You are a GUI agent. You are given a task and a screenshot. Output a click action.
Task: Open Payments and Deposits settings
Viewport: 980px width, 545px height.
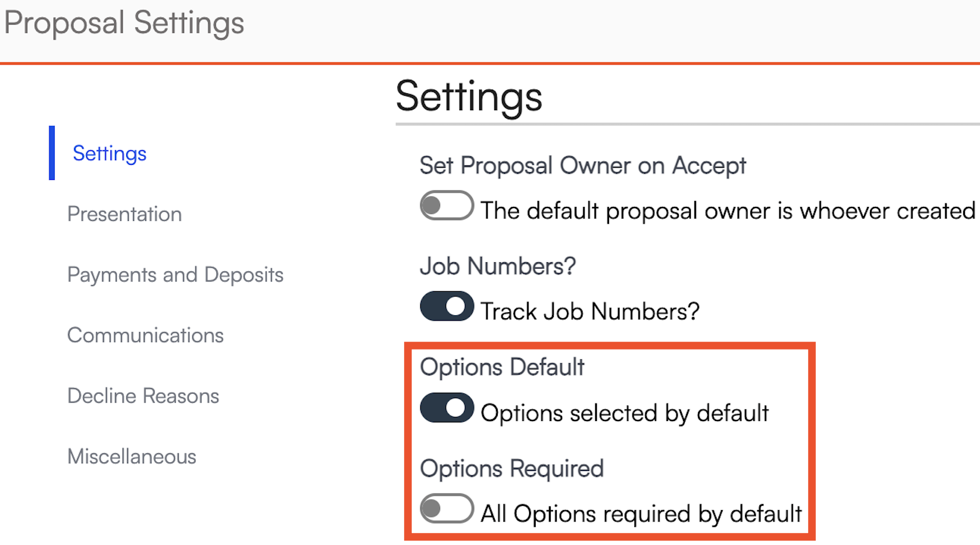pos(175,275)
